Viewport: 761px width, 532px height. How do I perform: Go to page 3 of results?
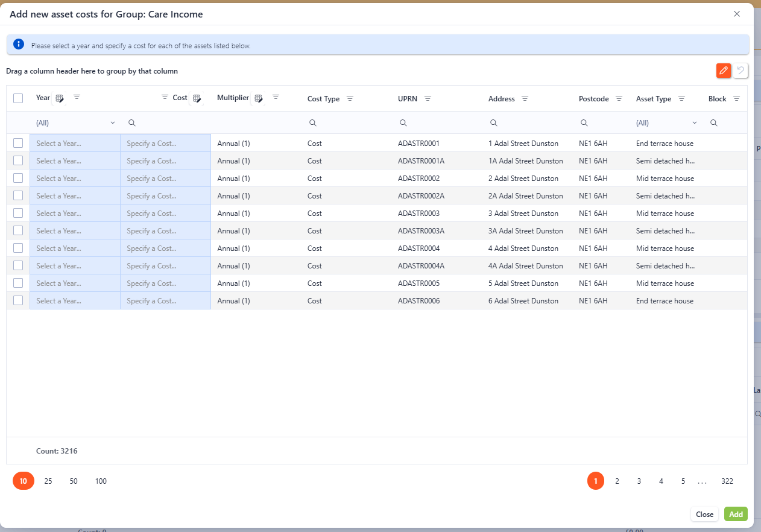click(x=639, y=481)
